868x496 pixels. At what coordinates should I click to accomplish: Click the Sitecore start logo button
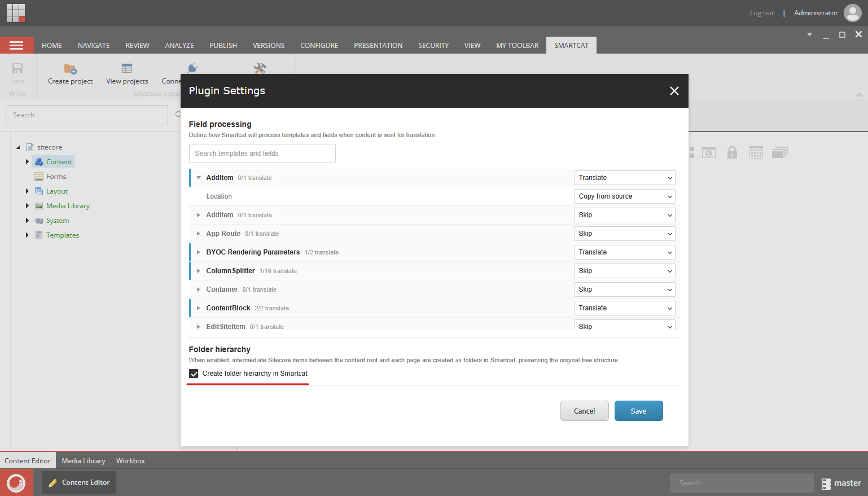pos(16,482)
